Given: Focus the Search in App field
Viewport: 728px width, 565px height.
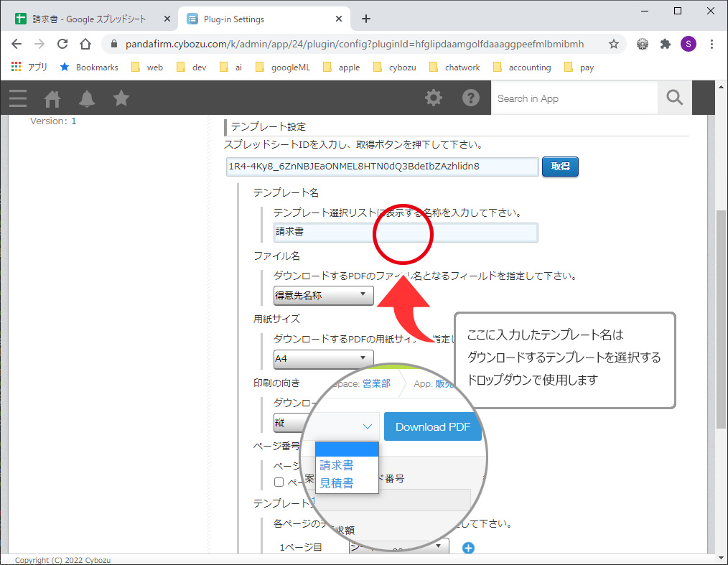Looking at the screenshot, I should (x=574, y=98).
